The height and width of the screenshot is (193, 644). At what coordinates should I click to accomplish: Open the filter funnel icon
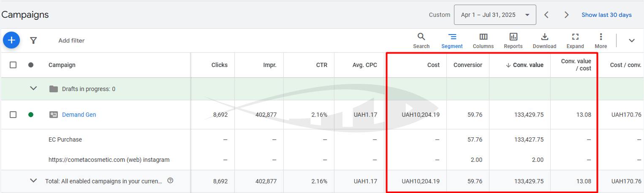[x=33, y=40]
